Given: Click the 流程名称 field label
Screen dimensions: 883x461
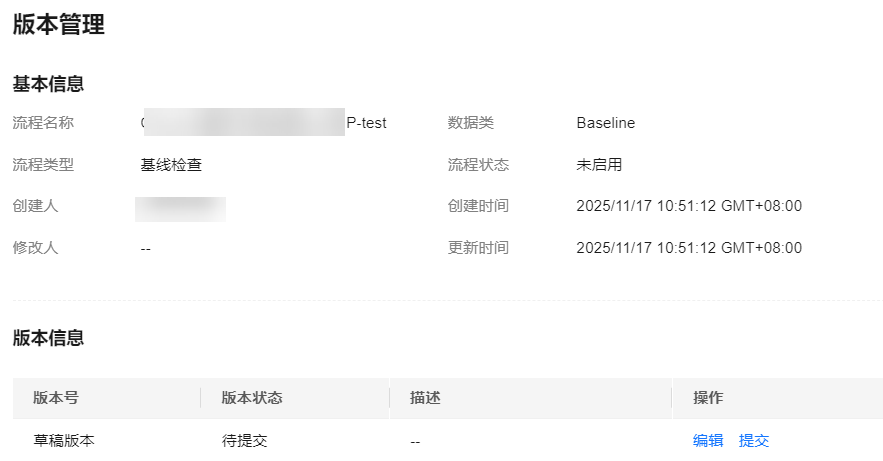Looking at the screenshot, I should (43, 123).
